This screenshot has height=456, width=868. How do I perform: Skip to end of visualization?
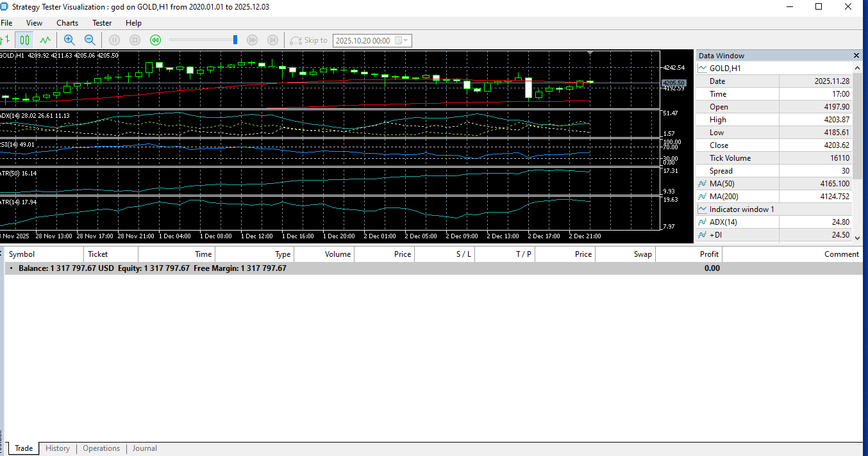(x=272, y=40)
